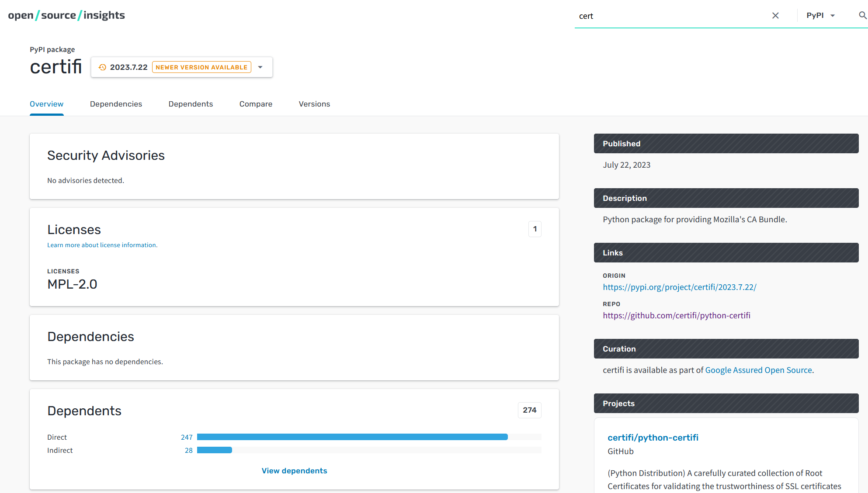Viewport: 868px width, 493px height.
Task: Visit the pypi.org origin link
Action: coord(680,287)
